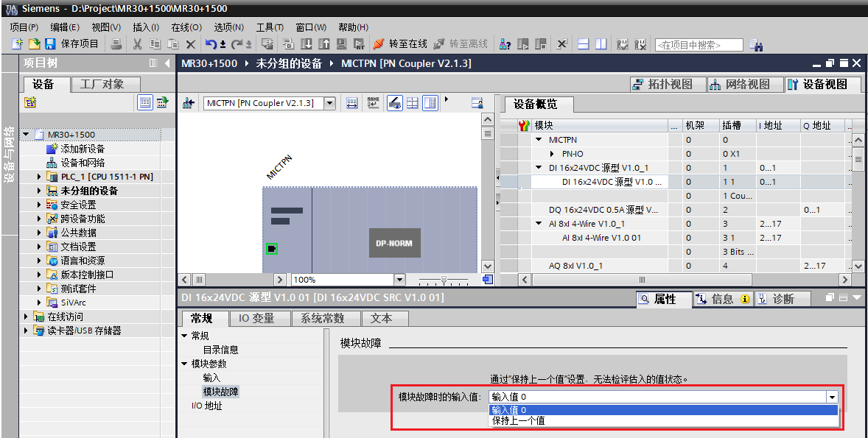Click the Undo arrow in toolbar

click(x=211, y=44)
